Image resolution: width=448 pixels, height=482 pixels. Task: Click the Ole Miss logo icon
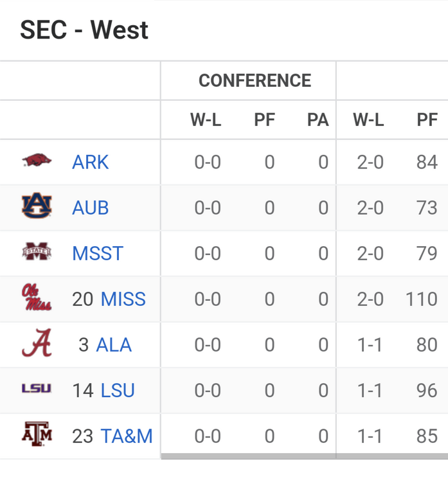(x=37, y=298)
